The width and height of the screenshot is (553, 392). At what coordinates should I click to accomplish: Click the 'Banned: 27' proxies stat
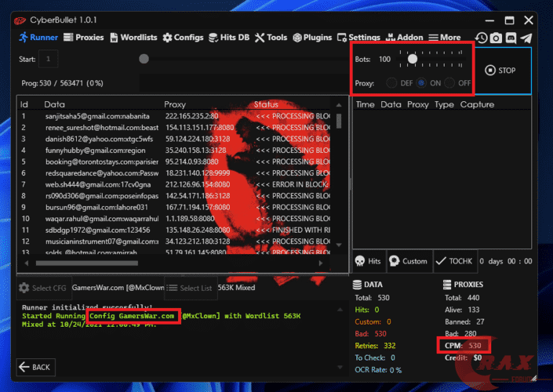click(464, 321)
